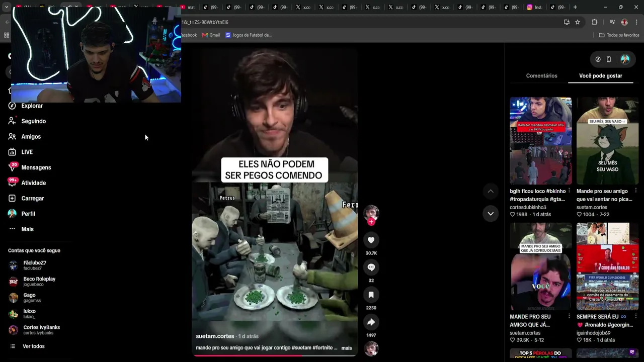Click the get coins icon in top pill
The height and width of the screenshot is (362, 644).
click(x=598, y=59)
